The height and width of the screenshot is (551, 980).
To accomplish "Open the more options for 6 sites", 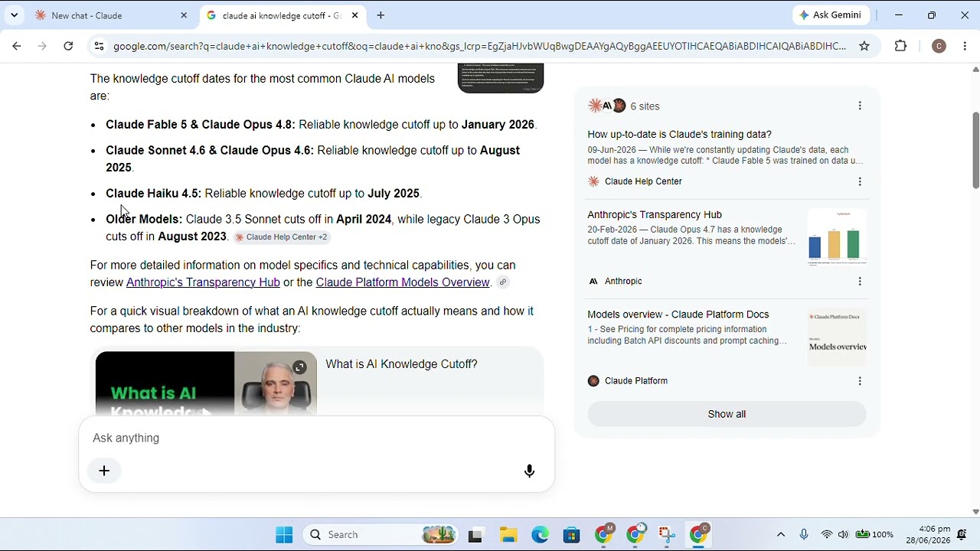I will click(860, 106).
